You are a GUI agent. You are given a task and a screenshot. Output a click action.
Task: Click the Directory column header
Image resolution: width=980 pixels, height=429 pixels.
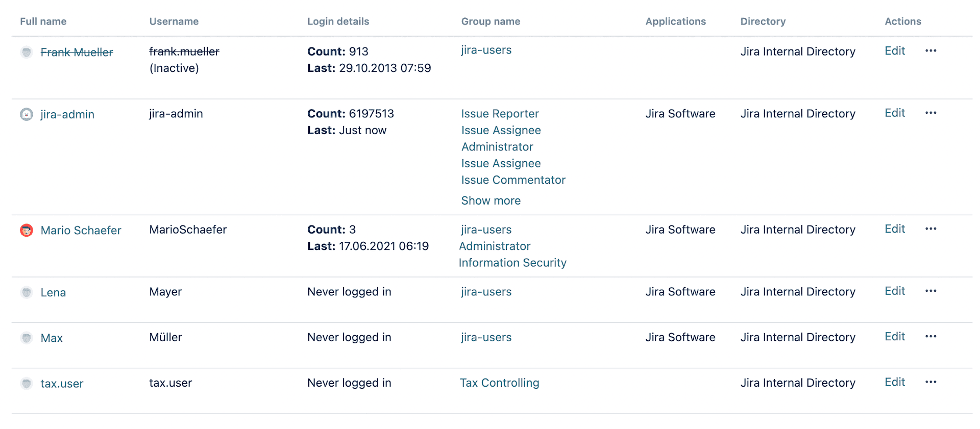763,21
